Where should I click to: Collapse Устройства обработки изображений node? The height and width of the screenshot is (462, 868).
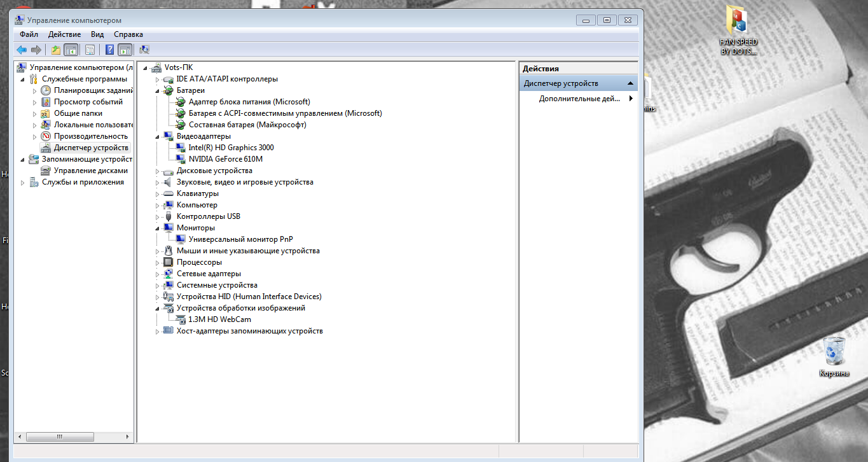coord(158,309)
